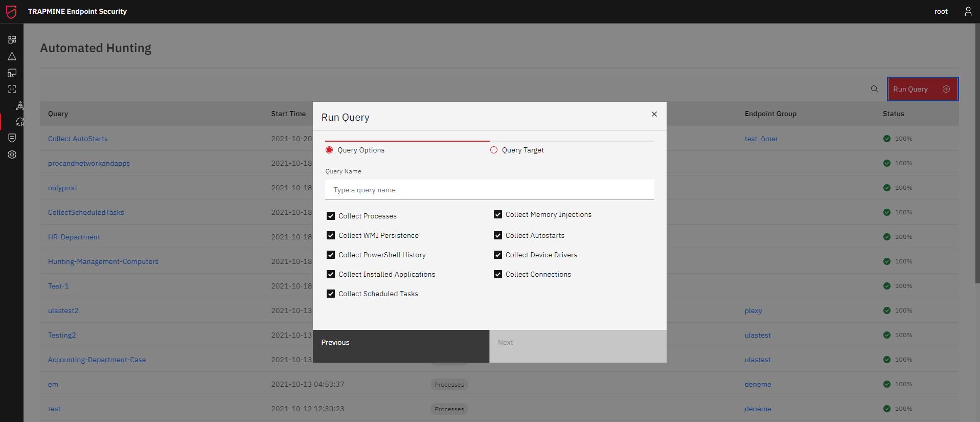Click status check icon for Test-1 row
This screenshot has width=980, height=422.
click(x=886, y=286)
